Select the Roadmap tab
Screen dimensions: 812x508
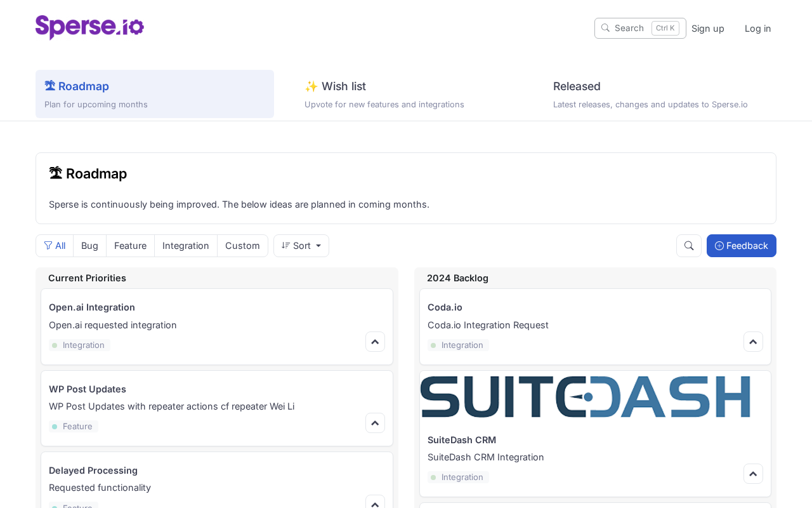[x=154, y=94]
